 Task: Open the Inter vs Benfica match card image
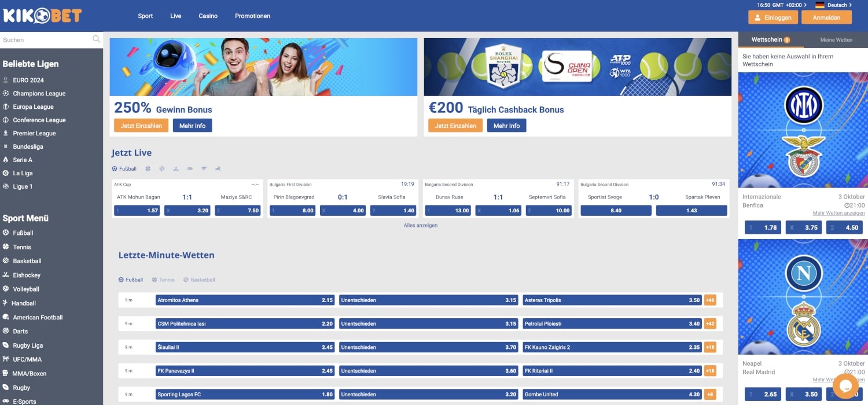pyautogui.click(x=803, y=130)
